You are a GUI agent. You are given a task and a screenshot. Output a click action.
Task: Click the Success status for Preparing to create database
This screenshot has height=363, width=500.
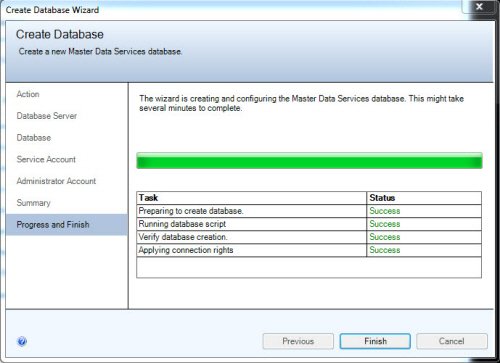click(385, 211)
